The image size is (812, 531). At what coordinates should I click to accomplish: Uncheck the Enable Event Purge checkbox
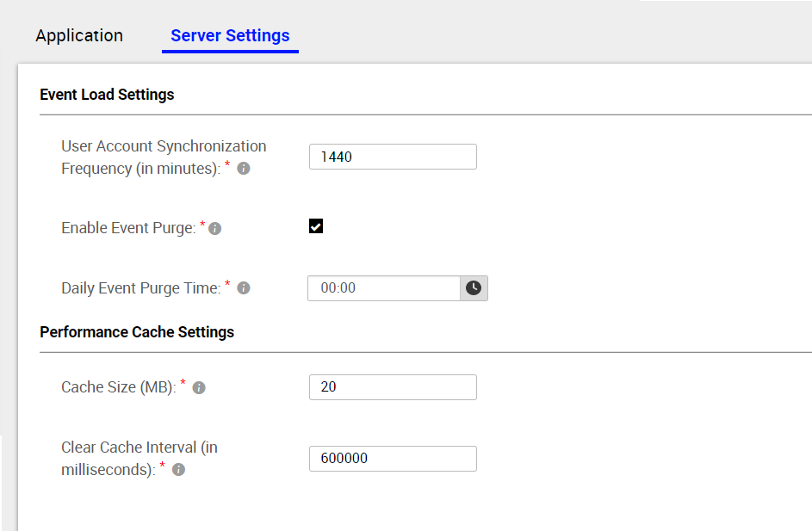(x=316, y=226)
